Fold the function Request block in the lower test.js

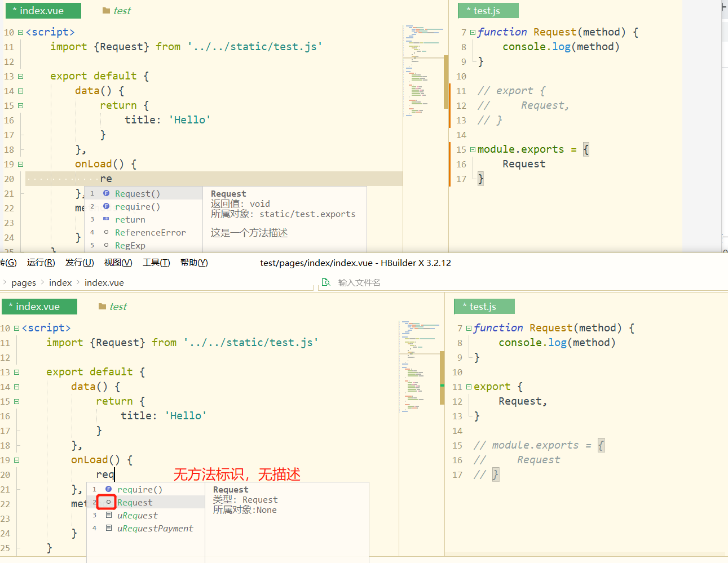click(469, 328)
